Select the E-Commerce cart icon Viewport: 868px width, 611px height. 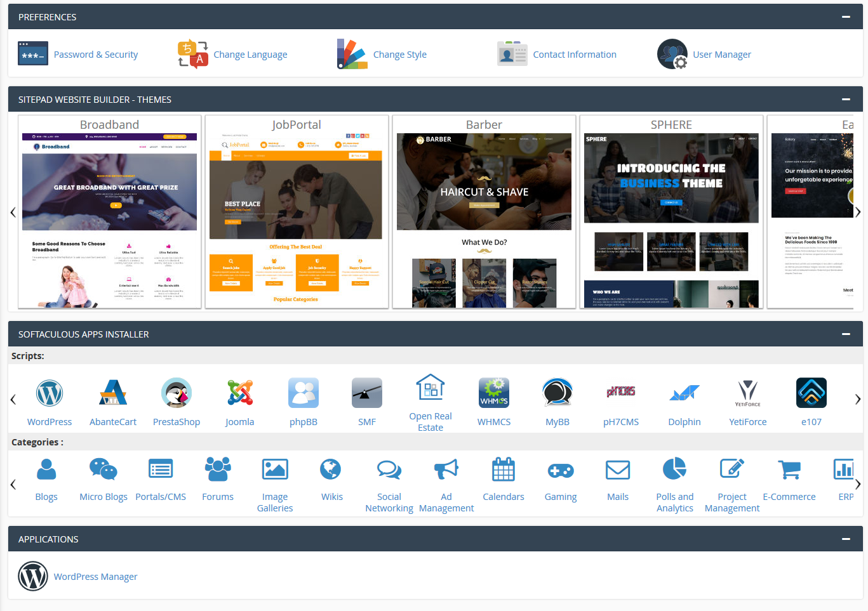coord(789,470)
